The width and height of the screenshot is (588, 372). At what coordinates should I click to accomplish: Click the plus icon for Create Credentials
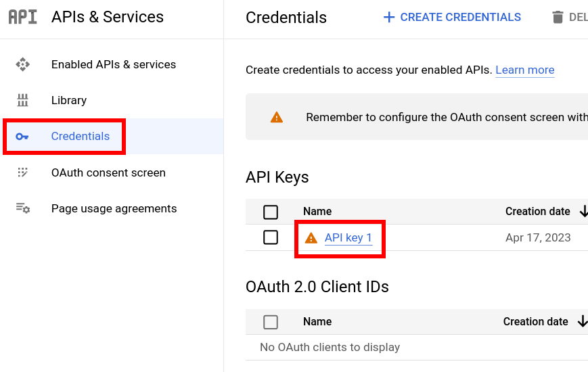(x=389, y=18)
